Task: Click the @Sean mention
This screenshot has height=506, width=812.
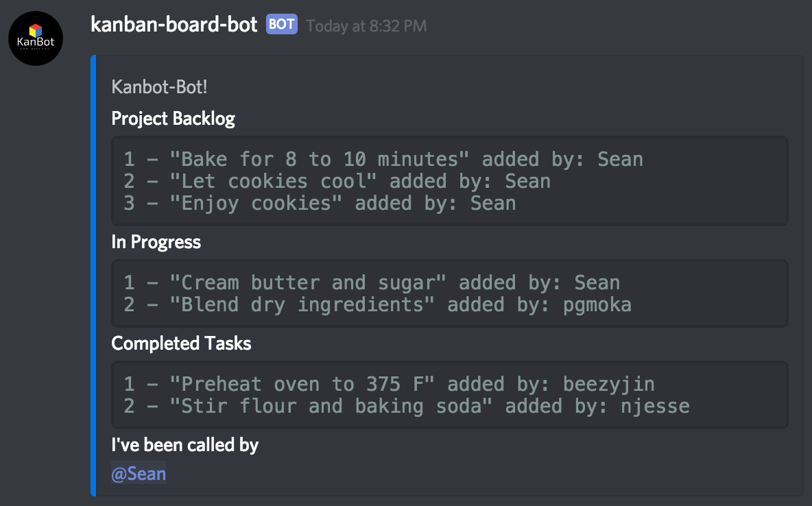Action: (139, 473)
